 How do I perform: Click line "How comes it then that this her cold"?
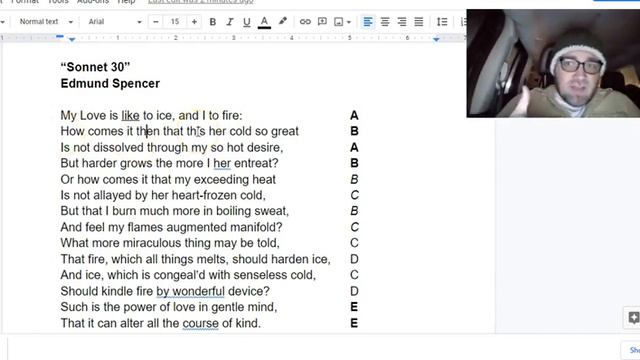pyautogui.click(x=180, y=131)
